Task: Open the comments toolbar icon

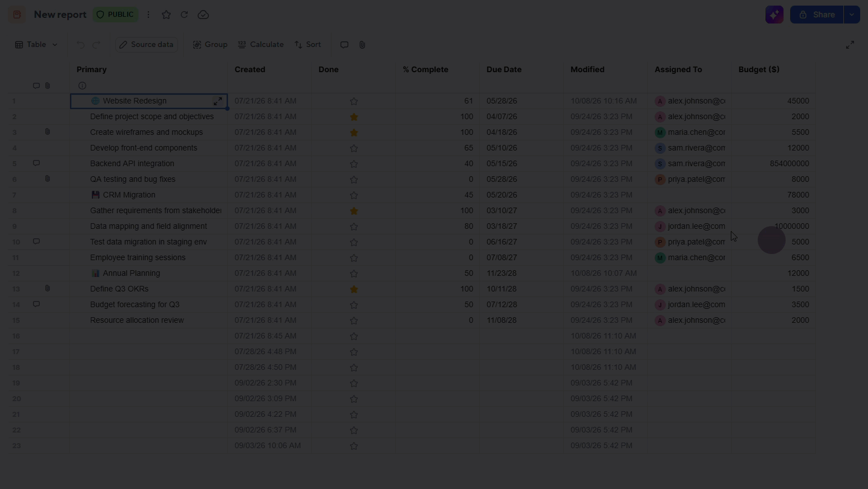Action: coord(344,45)
